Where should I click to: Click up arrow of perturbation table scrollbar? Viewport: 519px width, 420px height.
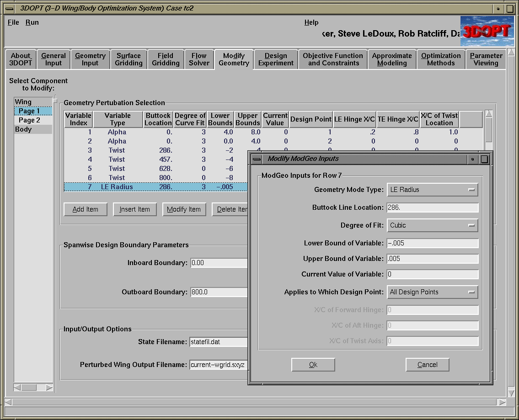pos(488,114)
